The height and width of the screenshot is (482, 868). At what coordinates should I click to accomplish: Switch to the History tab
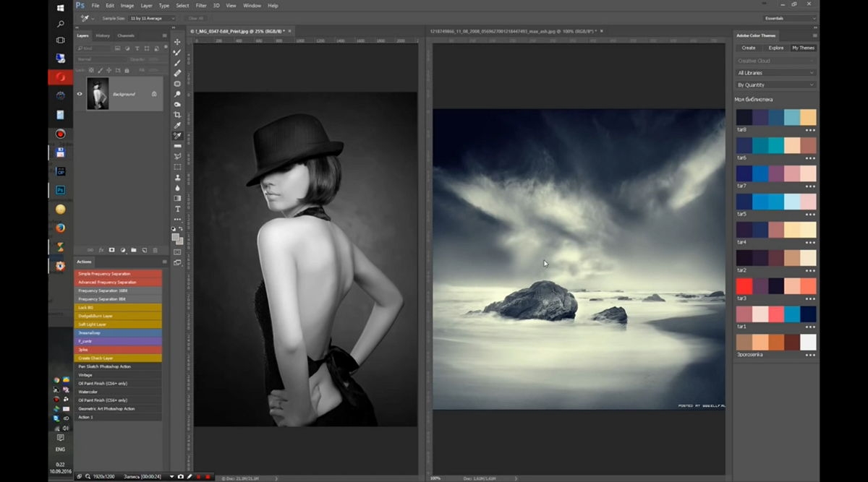(x=103, y=35)
